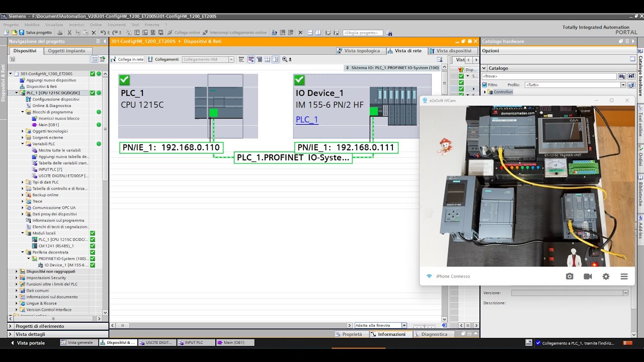Click the Collega online button
644x362 pixels.
(x=184, y=33)
